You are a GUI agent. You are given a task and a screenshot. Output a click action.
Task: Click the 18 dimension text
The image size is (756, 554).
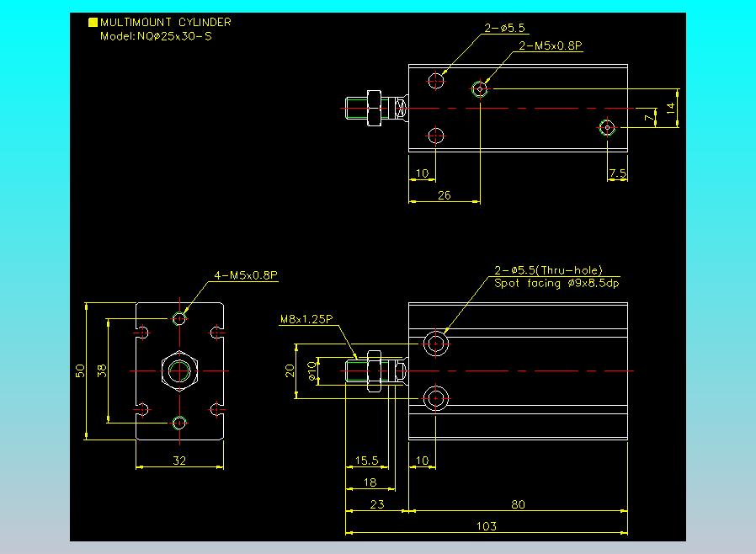coord(370,482)
